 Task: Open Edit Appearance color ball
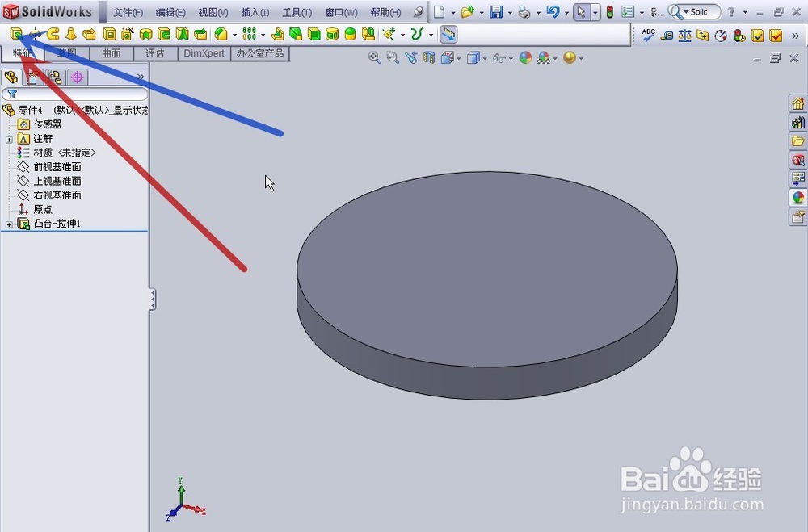click(x=525, y=57)
